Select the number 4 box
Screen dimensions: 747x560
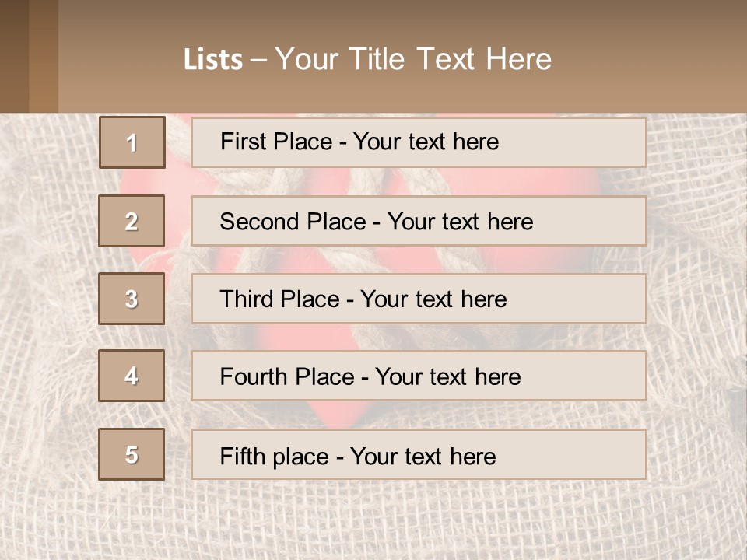(x=132, y=376)
